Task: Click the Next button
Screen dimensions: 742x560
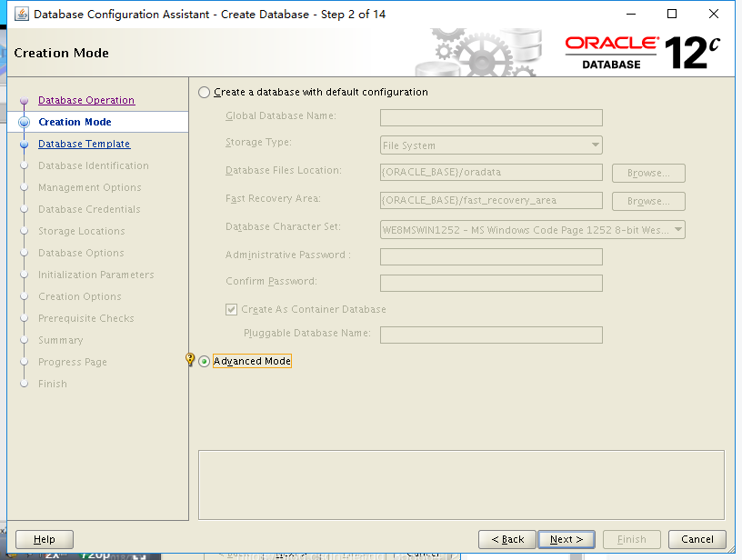Action: (566, 538)
